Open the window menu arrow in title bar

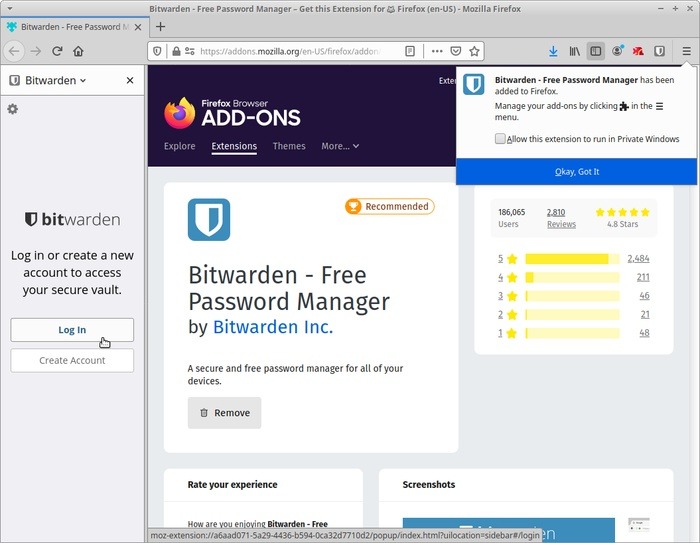(x=9, y=8)
